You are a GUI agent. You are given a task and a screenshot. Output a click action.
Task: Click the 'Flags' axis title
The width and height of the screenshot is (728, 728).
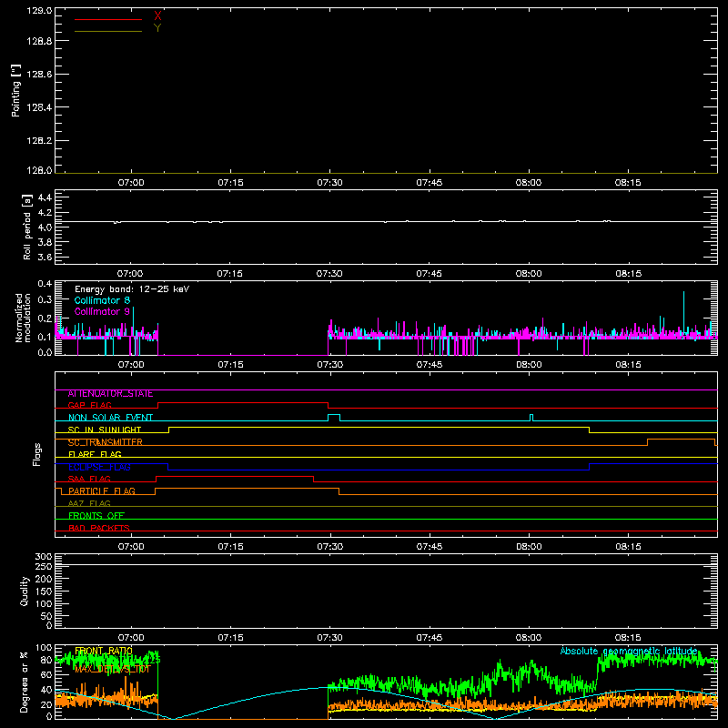(37, 454)
